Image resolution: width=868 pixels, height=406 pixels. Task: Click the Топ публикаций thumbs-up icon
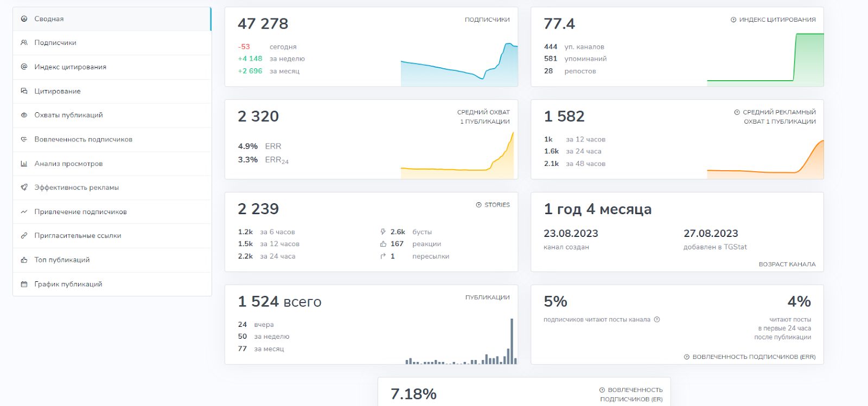(24, 260)
